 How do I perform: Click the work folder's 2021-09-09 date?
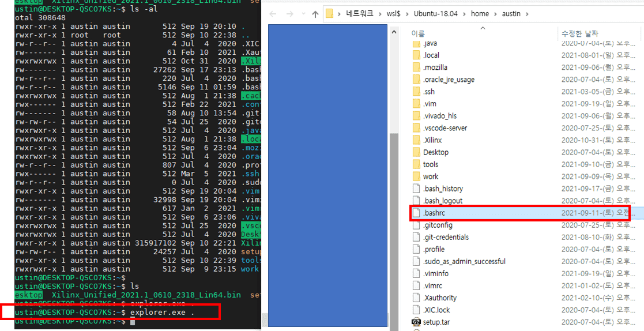click(598, 176)
